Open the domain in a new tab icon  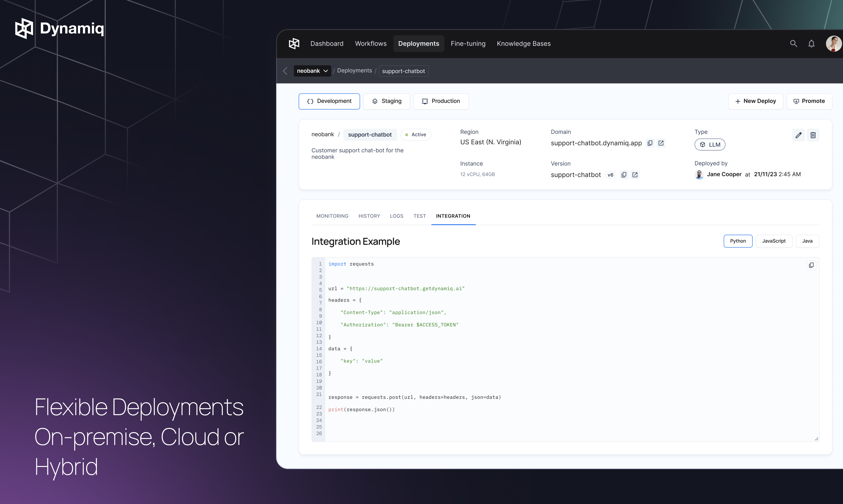coord(660,143)
